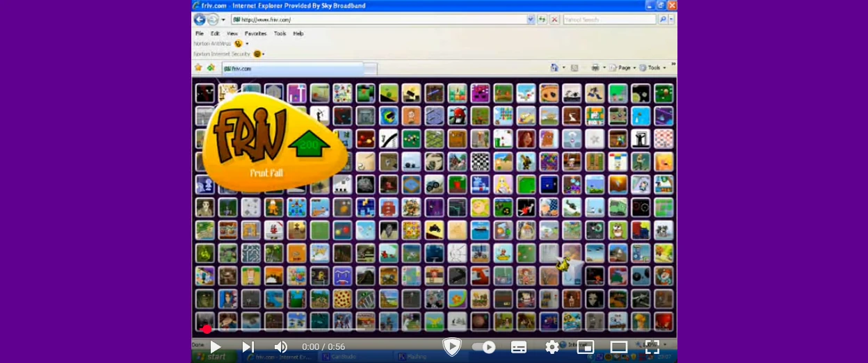This screenshot has width=868, height=363.
Task: Expand the Page dropdown in the toolbar
Action: [625, 67]
